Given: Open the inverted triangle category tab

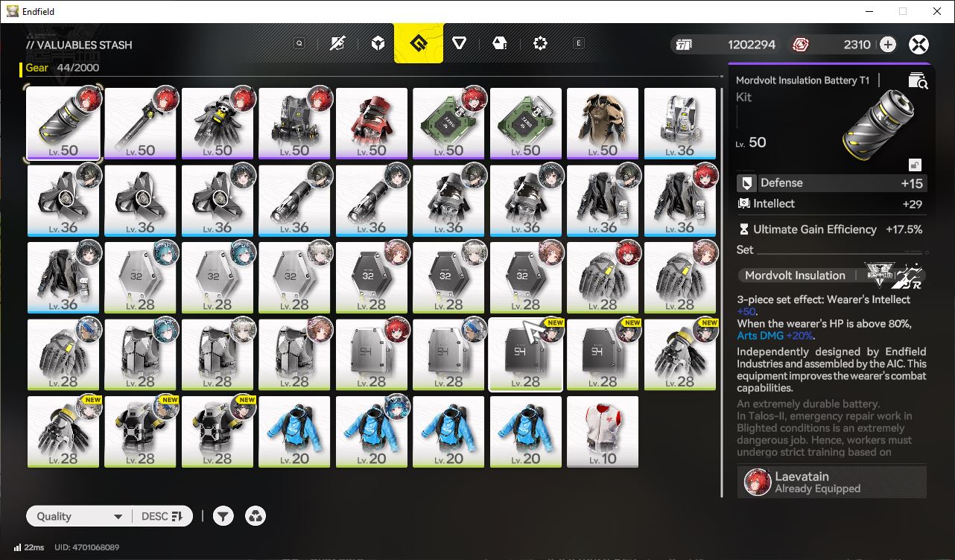Looking at the screenshot, I should point(459,44).
